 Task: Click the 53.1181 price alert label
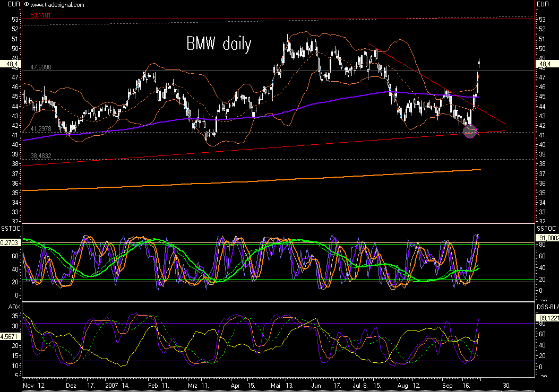39,16
